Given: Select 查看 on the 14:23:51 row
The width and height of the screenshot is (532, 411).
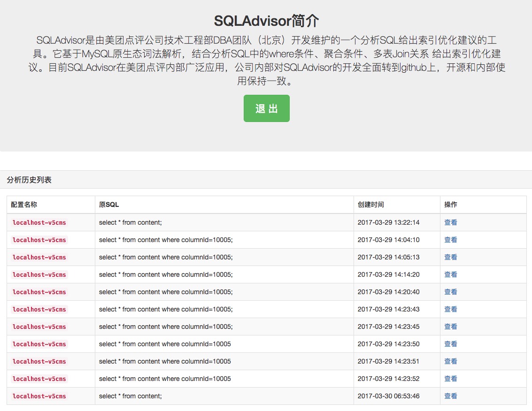Looking at the screenshot, I should (451, 361).
